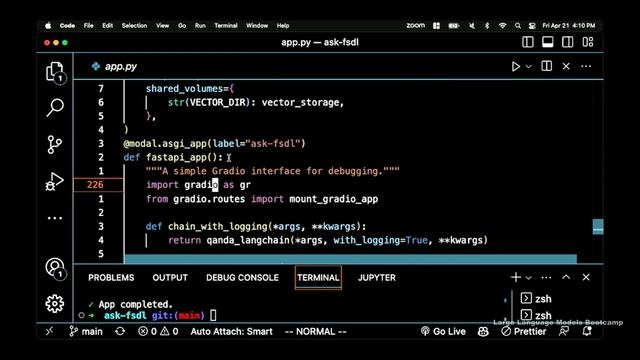Switch to the JUPYTER panel tab
640x360 pixels.
click(377, 278)
